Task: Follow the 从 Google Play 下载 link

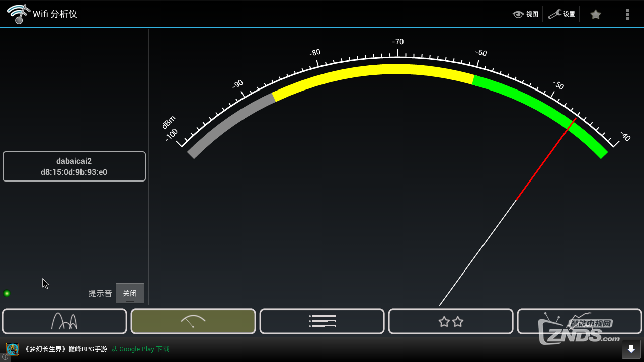Action: [x=140, y=349]
